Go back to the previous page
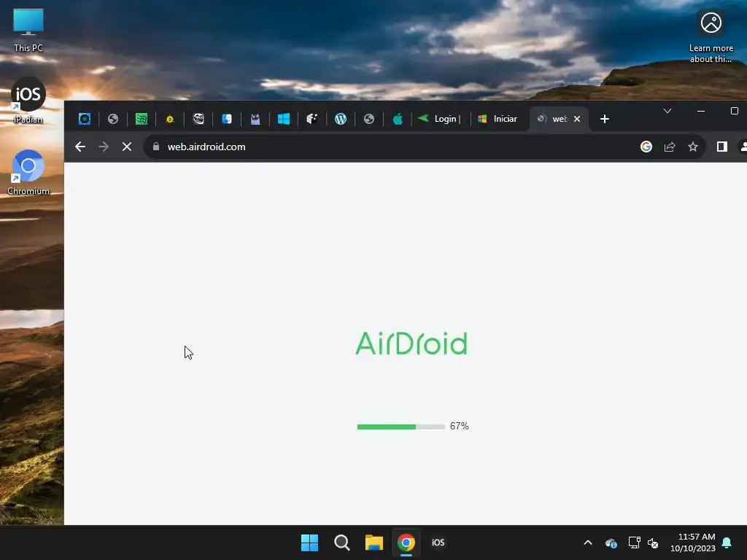The image size is (747, 560). pyautogui.click(x=80, y=147)
